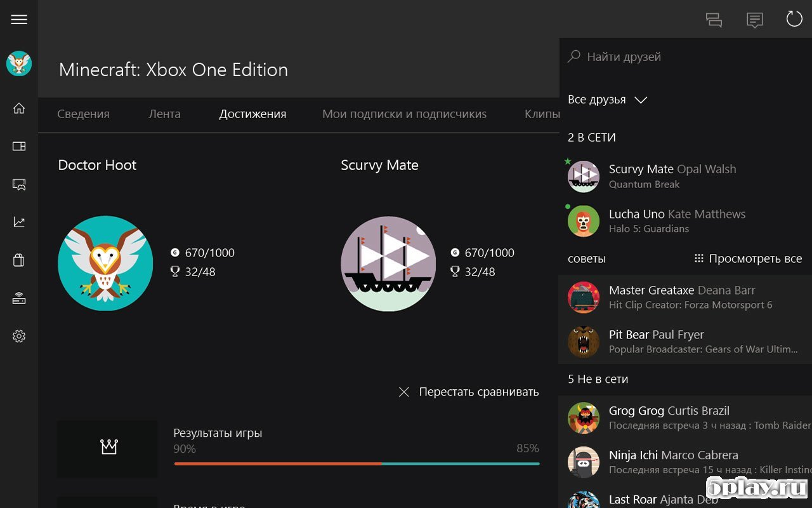The height and width of the screenshot is (508, 812).
Task: Open Settings gear in sidebar
Action: pos(19,336)
